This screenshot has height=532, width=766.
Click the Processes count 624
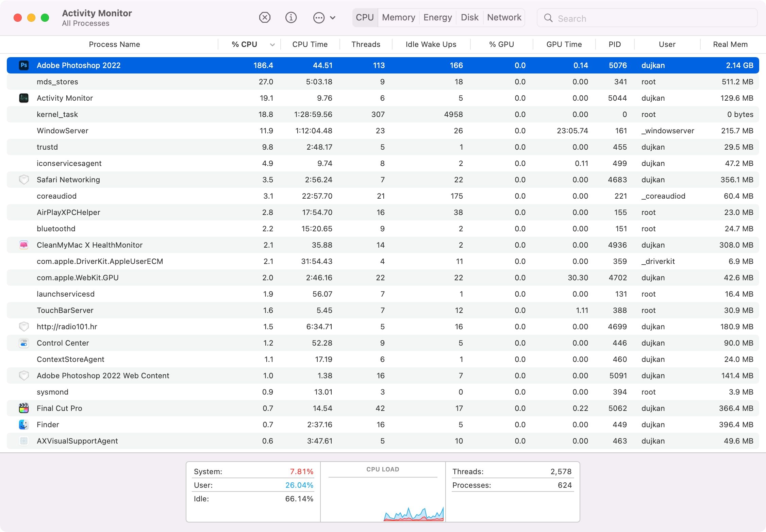(565, 485)
